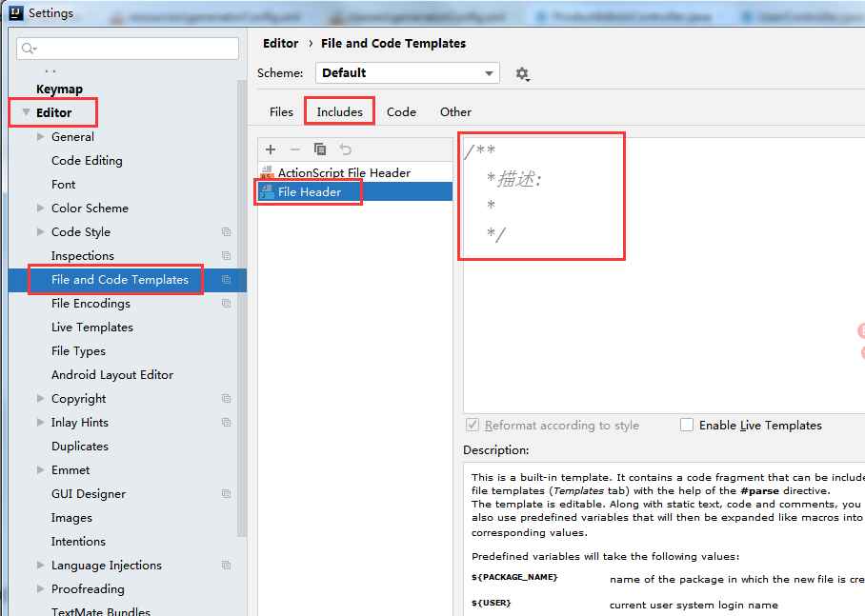Remove template using the minus icon
Screen dimensions: 865x616
tap(295, 149)
